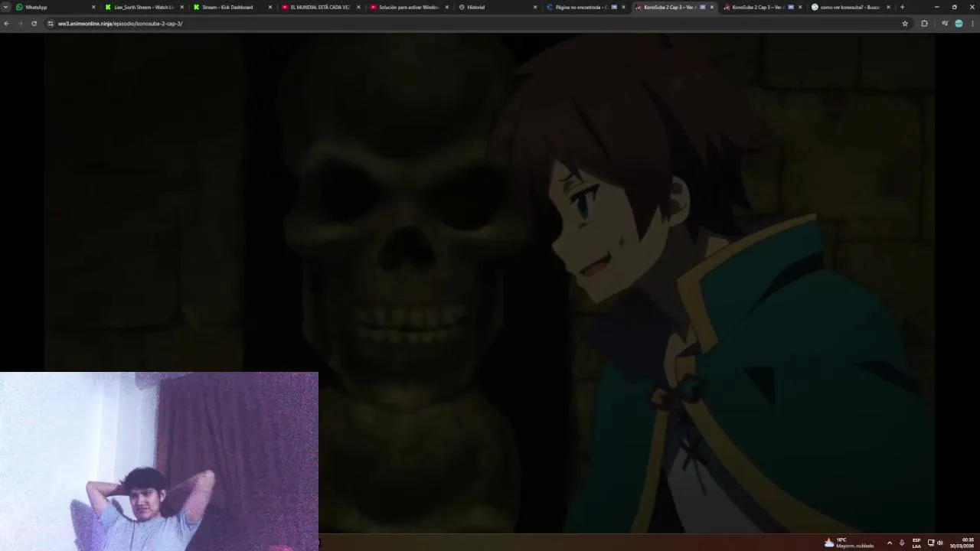Open the tab search dropdown arrow
980x551 pixels.
click(7, 7)
